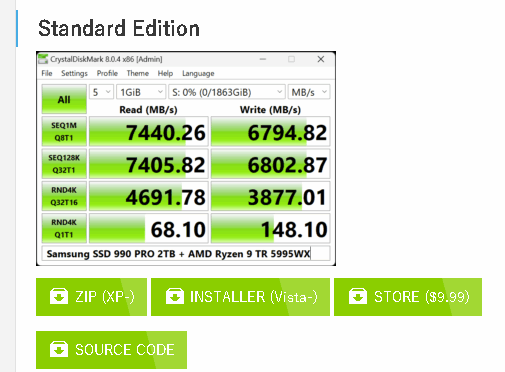Screen dimensions: 505x372
Task: Open the Help menu
Action: pyautogui.click(x=165, y=73)
